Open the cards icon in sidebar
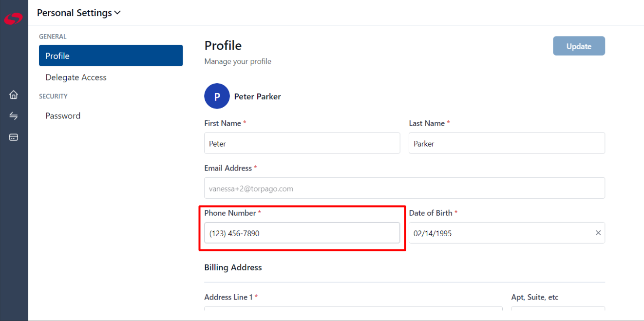Screen dimensions: 644x321 pos(14,137)
